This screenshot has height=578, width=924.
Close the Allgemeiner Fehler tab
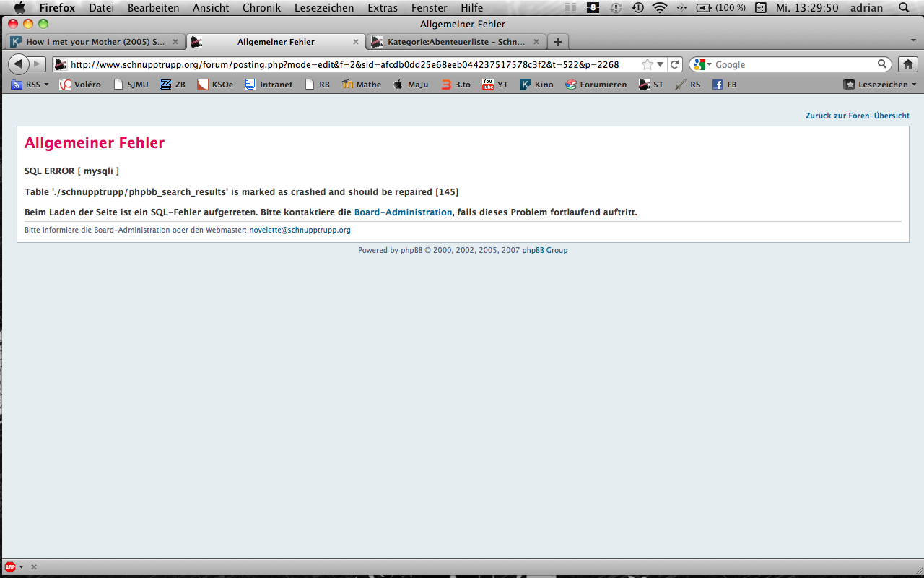click(356, 42)
